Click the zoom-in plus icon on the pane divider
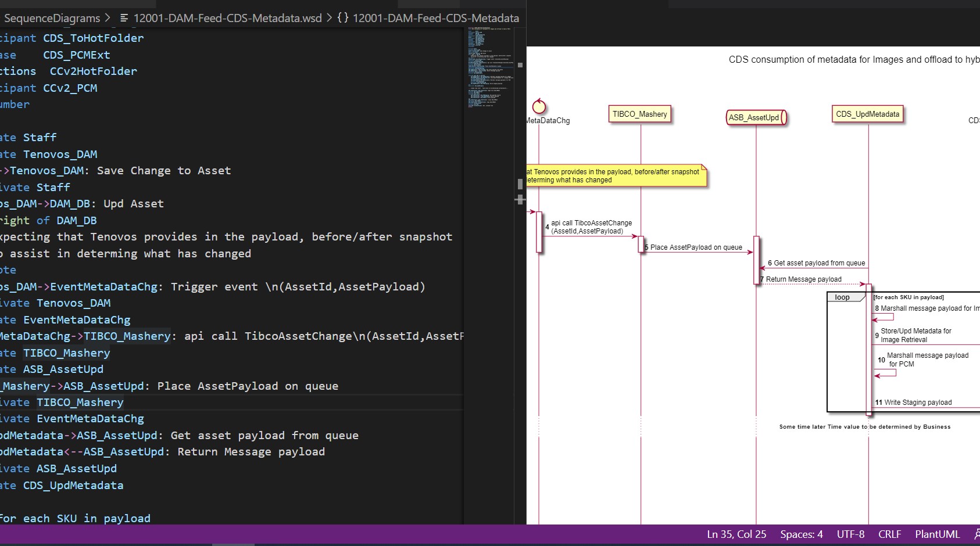 (x=519, y=199)
